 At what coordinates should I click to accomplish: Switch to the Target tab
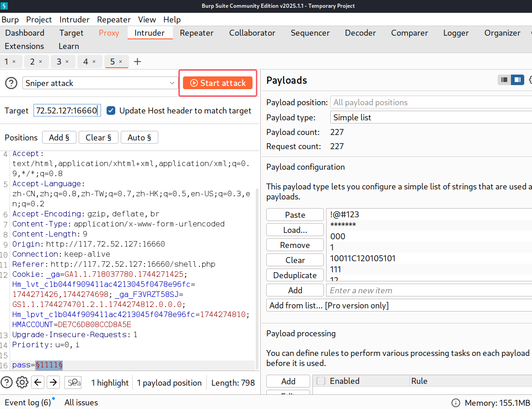click(x=71, y=33)
